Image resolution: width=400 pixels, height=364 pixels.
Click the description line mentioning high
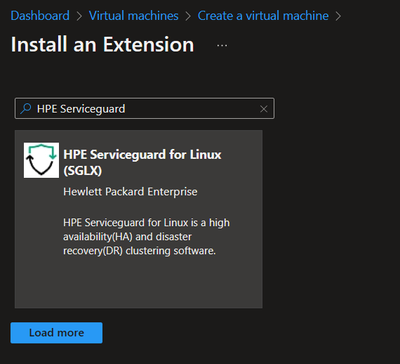click(x=146, y=223)
